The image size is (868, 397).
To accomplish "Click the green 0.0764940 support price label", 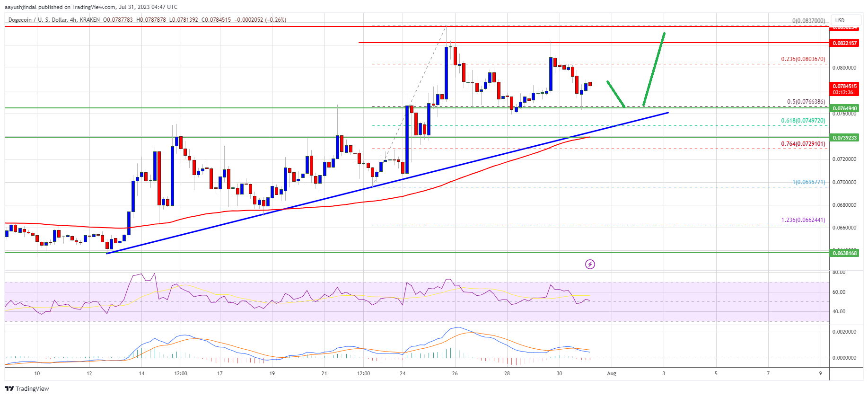I will click(844, 108).
